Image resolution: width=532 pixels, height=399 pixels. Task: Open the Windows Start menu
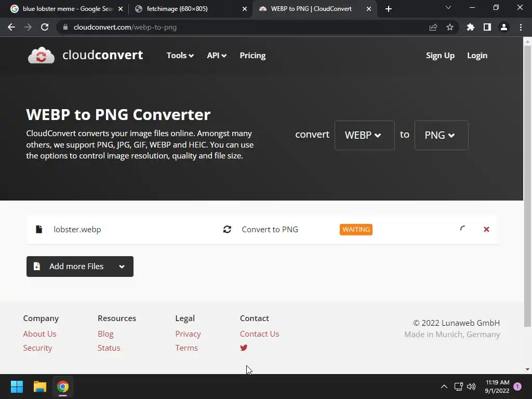17,387
